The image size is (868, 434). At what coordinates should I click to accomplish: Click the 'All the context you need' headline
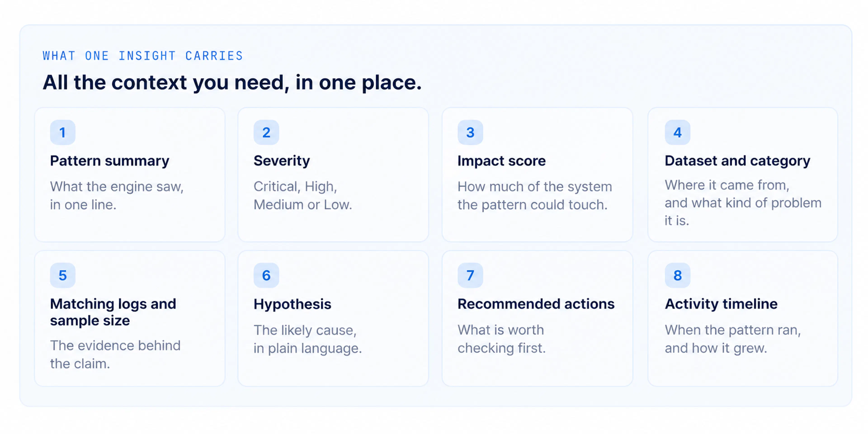232,83
